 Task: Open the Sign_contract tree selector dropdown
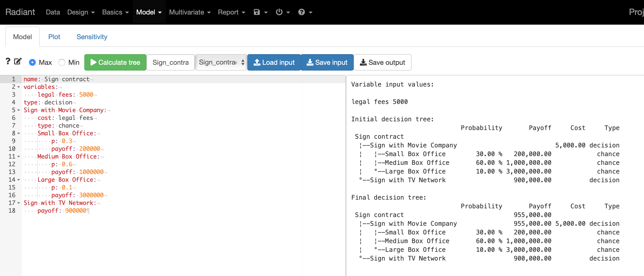(221, 62)
